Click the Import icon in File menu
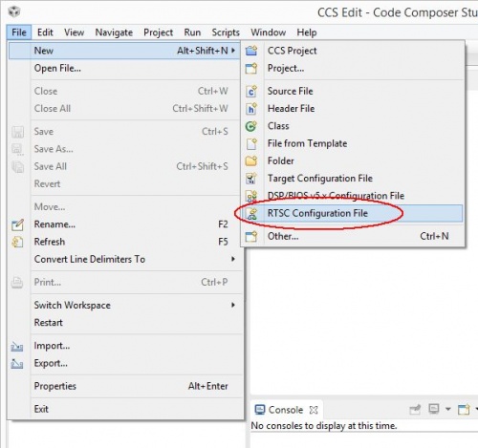Image resolution: width=478 pixels, height=448 pixels. click(17, 346)
